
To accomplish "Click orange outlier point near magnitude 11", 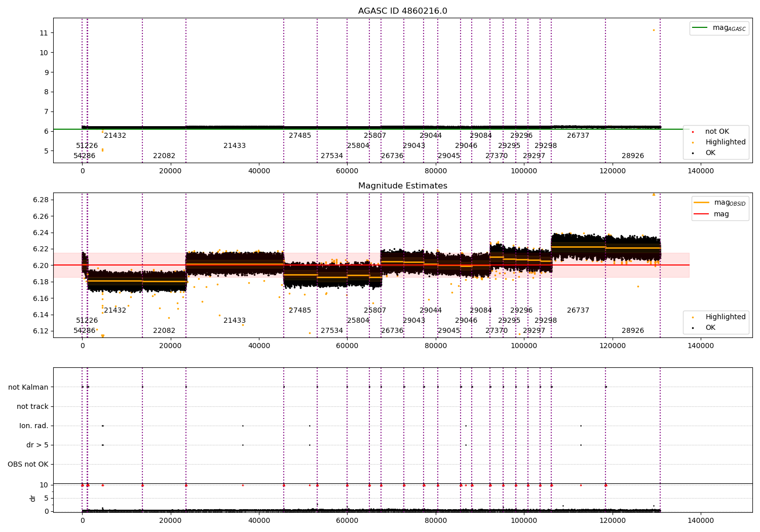I will click(654, 30).
